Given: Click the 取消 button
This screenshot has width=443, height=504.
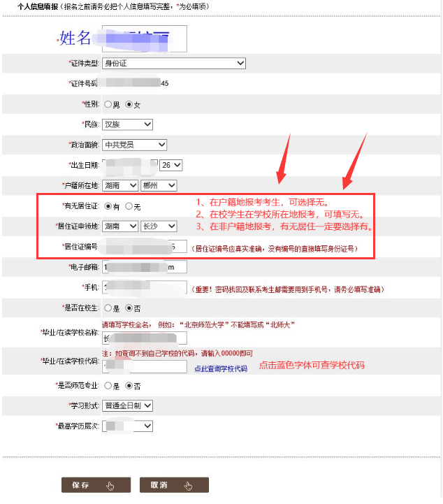Looking at the screenshot, I should point(174,484).
